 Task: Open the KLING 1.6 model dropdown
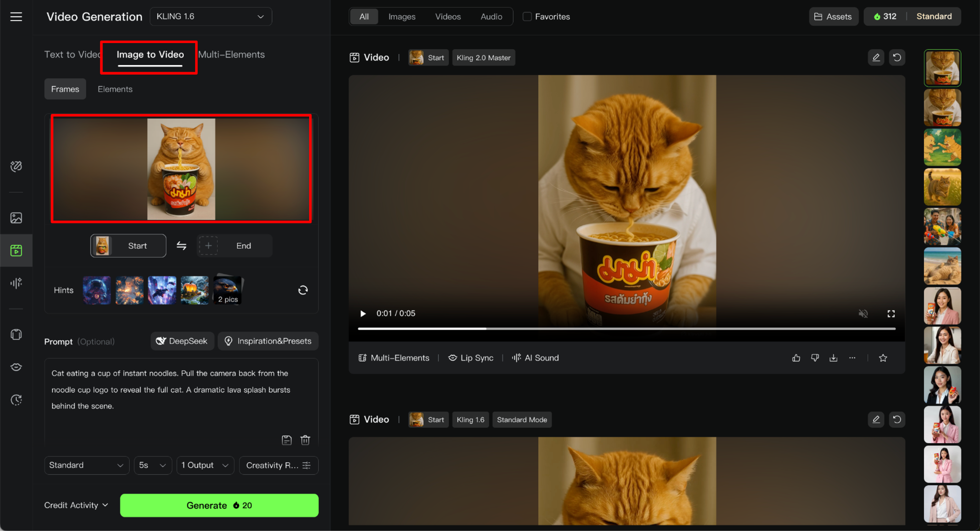tap(211, 17)
